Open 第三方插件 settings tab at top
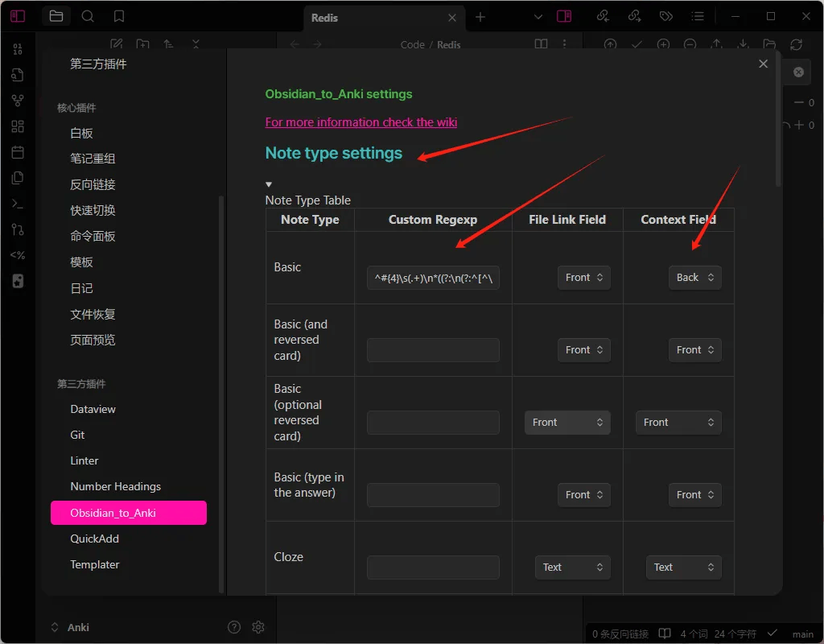The image size is (824, 644). pos(98,64)
